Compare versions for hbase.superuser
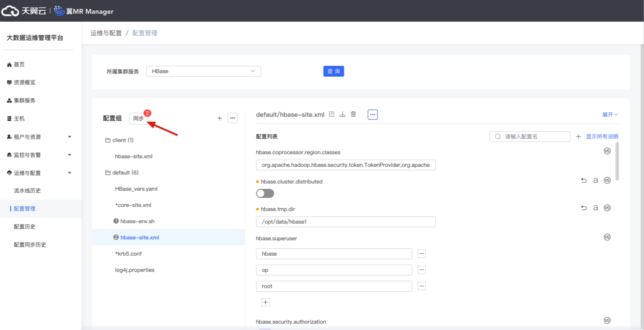 tap(607, 237)
